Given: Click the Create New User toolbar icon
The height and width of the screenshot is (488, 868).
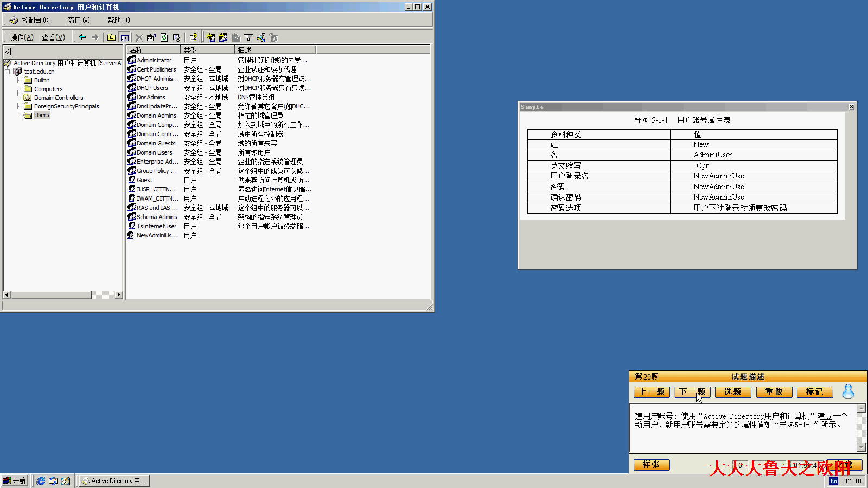Looking at the screenshot, I should 211,37.
